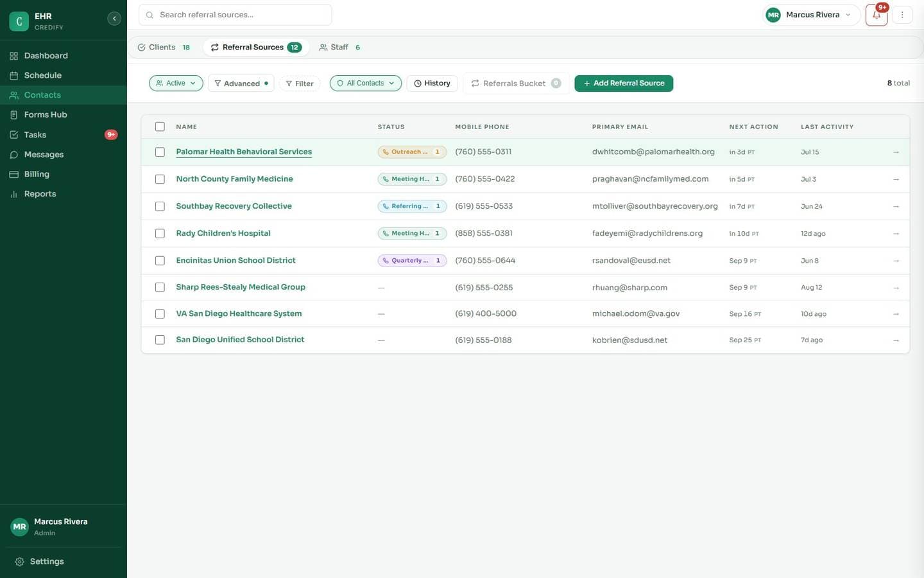
Task: Expand the Active status filter dropdown
Action: [x=176, y=83]
